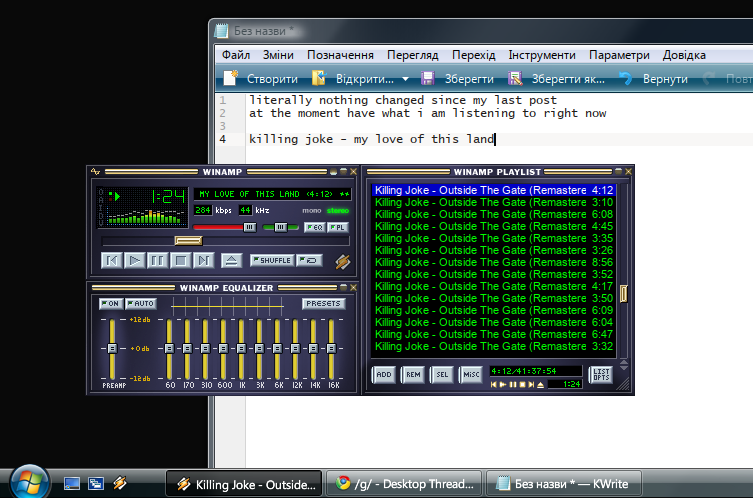Open KWrite Позначення menu
This screenshot has width=753, height=498.
pos(340,55)
